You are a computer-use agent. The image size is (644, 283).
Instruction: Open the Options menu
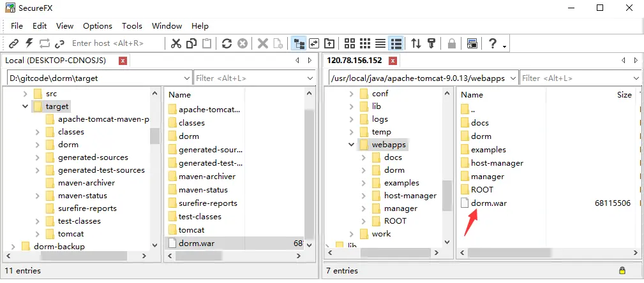click(98, 26)
